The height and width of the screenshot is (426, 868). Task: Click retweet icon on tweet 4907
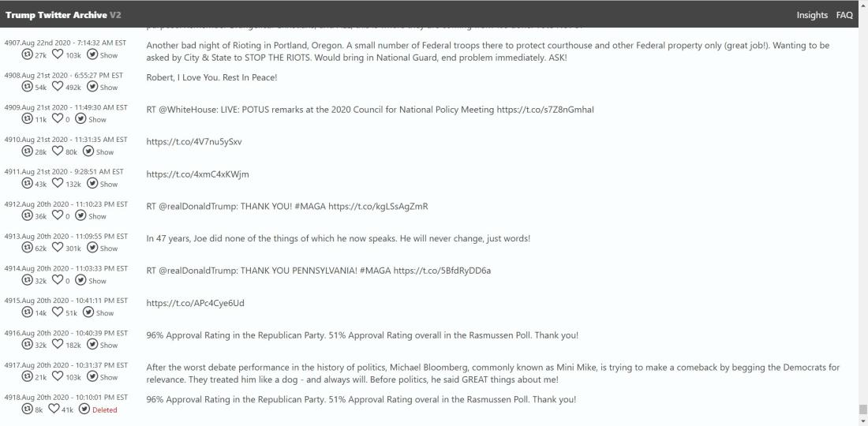point(27,54)
